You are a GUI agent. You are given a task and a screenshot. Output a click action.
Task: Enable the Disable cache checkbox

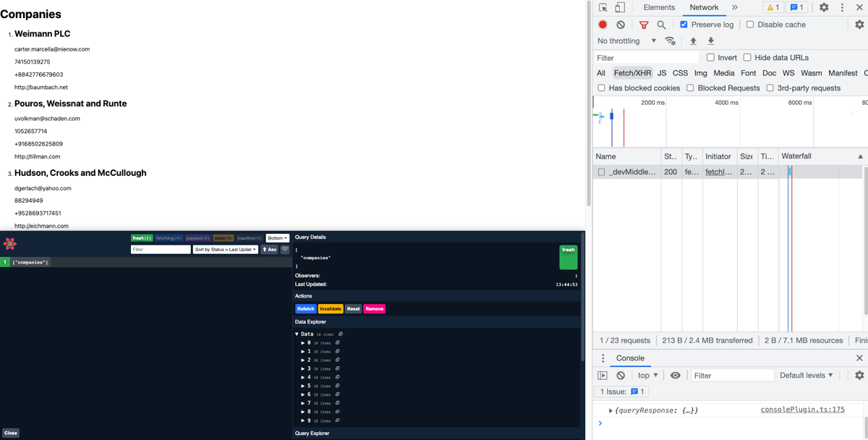coord(750,25)
